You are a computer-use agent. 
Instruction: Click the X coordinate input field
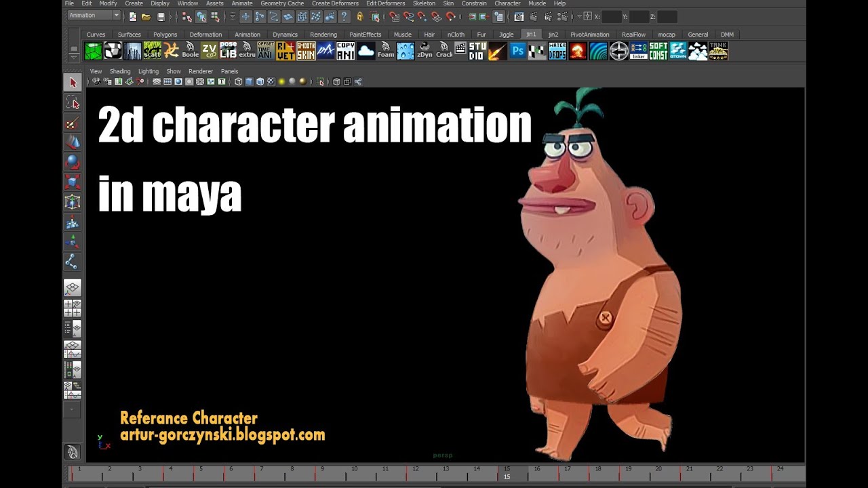612,17
